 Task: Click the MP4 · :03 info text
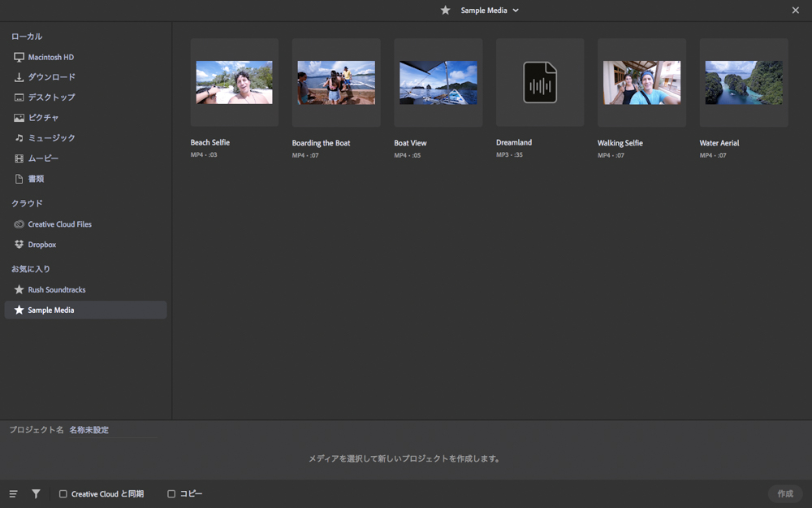[x=204, y=155]
